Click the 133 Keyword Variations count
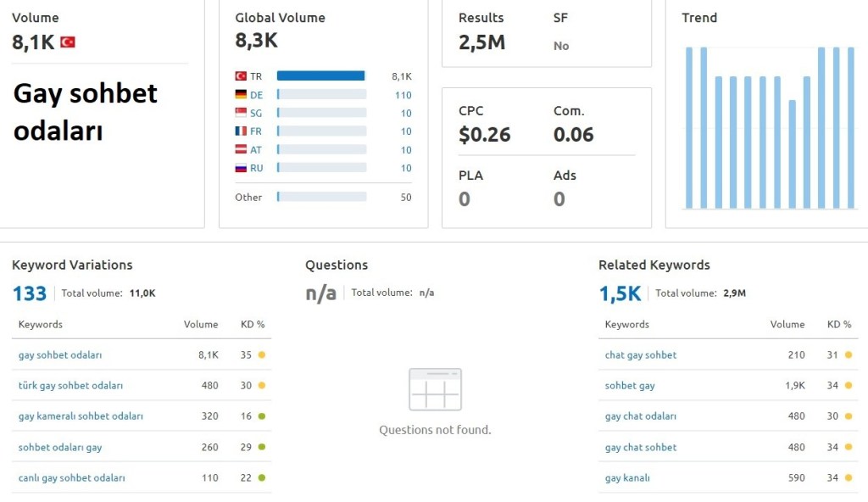The height and width of the screenshot is (502, 868). pyautogui.click(x=29, y=293)
